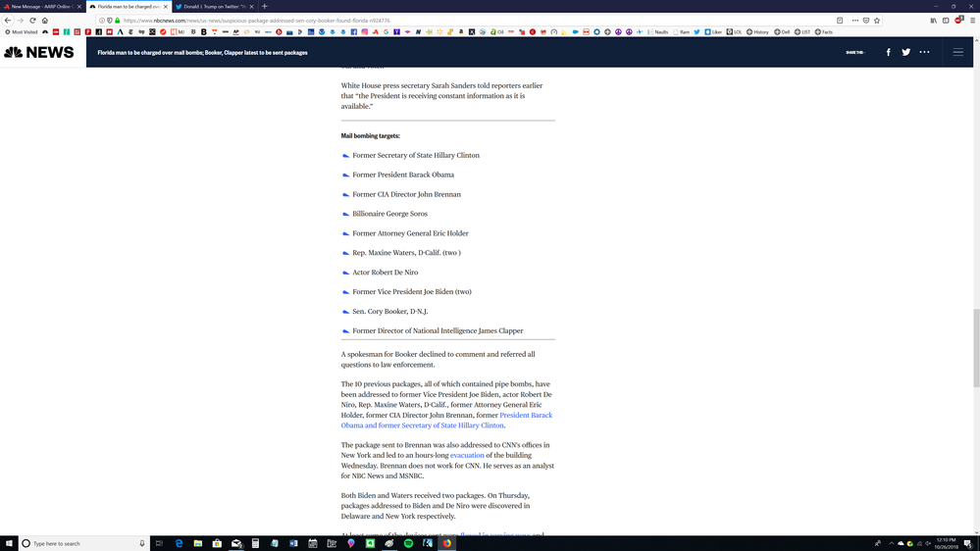Toggle reader view icon in address bar
Viewport: 980px width, 551px height.
[x=840, y=21]
